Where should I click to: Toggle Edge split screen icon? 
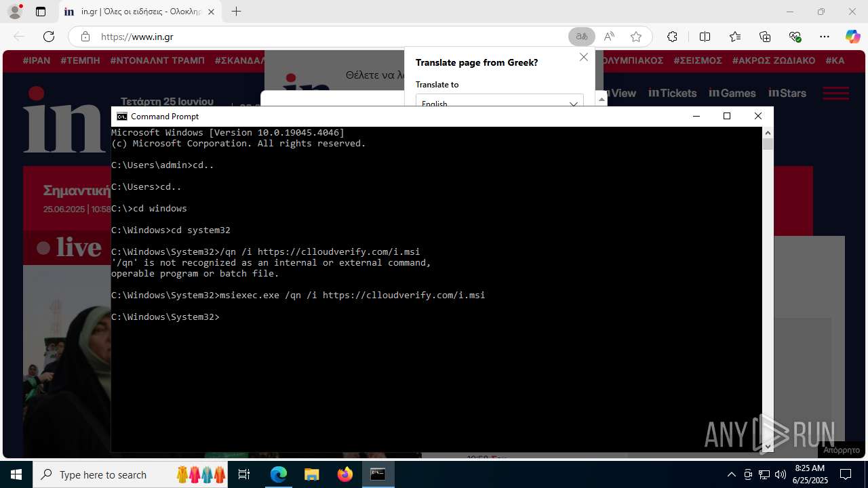(705, 37)
